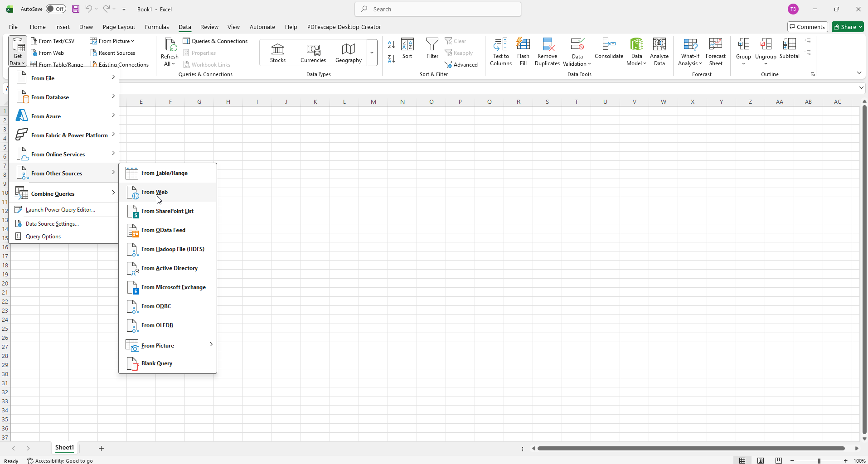The image size is (868, 464).
Task: Click From Text/CSV in ribbon
Action: click(53, 41)
